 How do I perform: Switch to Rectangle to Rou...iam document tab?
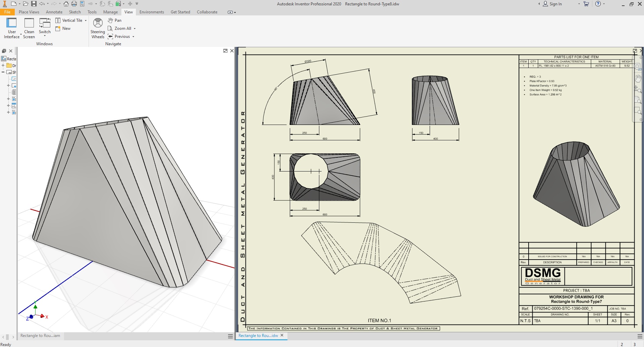pos(40,336)
